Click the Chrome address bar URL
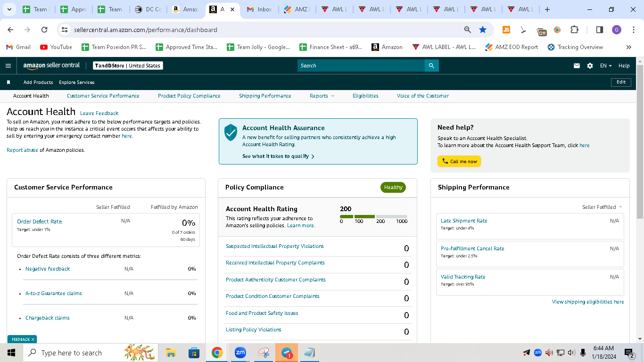 point(146,30)
